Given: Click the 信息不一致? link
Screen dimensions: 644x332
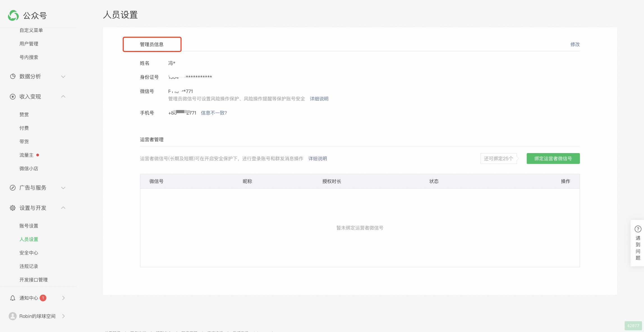Looking at the screenshot, I should pos(214,113).
